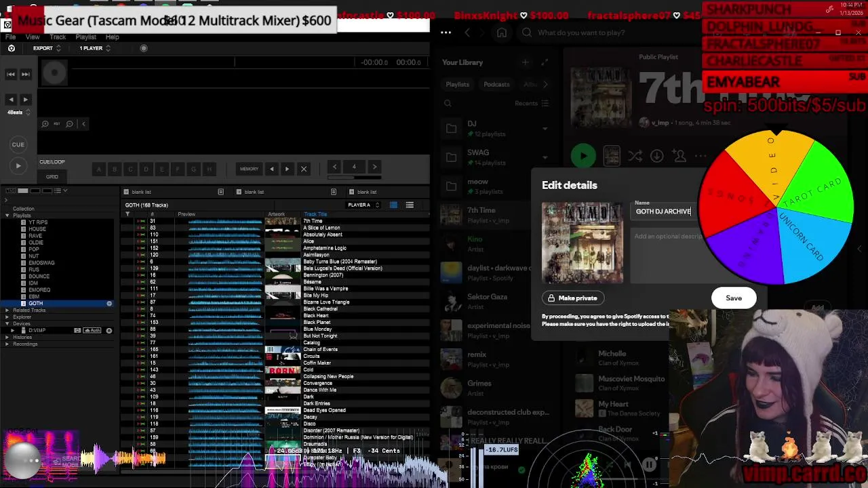Select the EMOSWAG playlist
The width and height of the screenshot is (868, 488).
41,263
